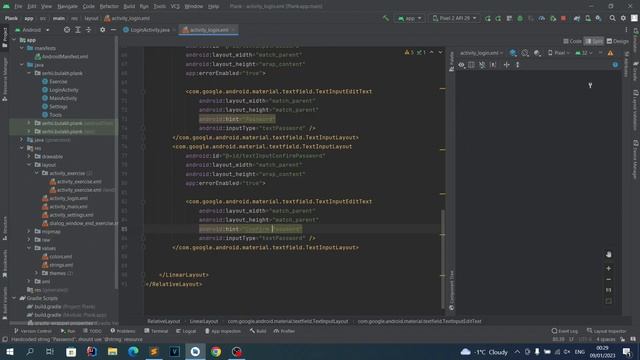Collapse the values folder
This screenshot has height=360, width=640.
pyautogui.click(x=29, y=248)
